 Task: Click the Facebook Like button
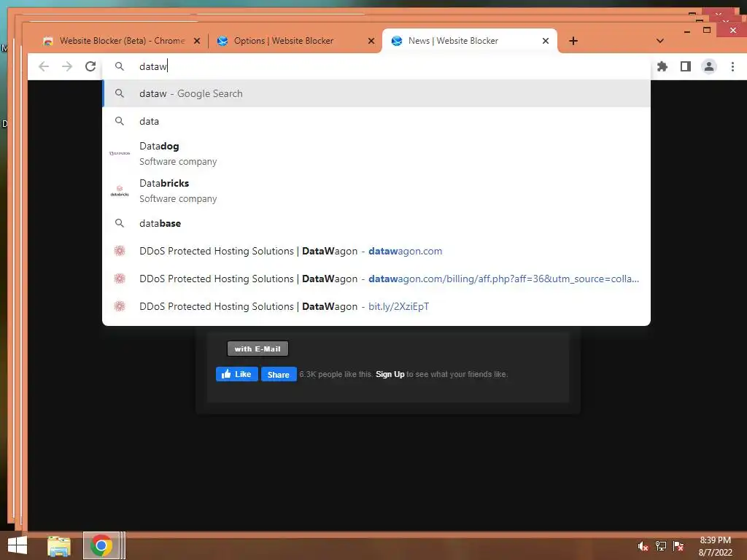(x=237, y=374)
